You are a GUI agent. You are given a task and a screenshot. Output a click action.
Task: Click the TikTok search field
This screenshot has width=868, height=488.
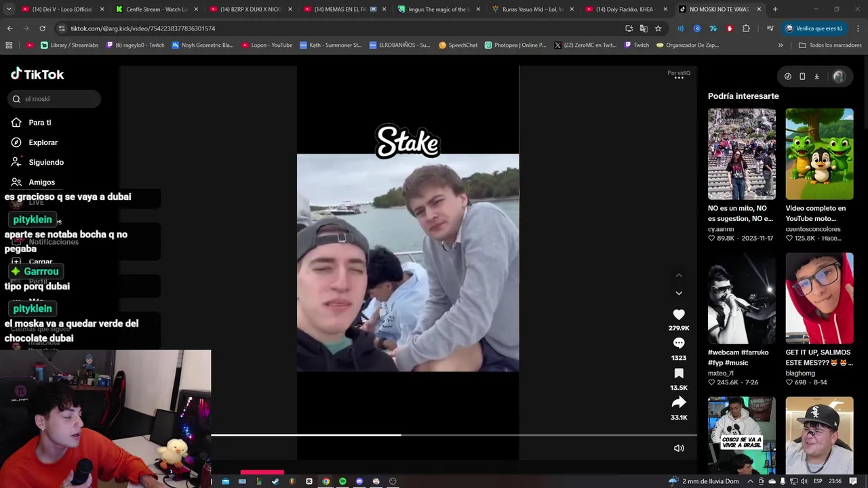click(54, 99)
